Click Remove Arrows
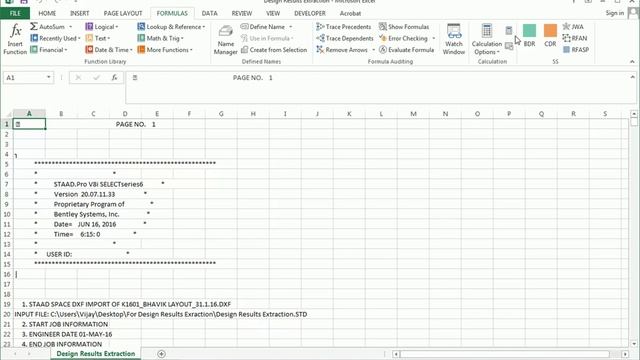 pos(342,50)
